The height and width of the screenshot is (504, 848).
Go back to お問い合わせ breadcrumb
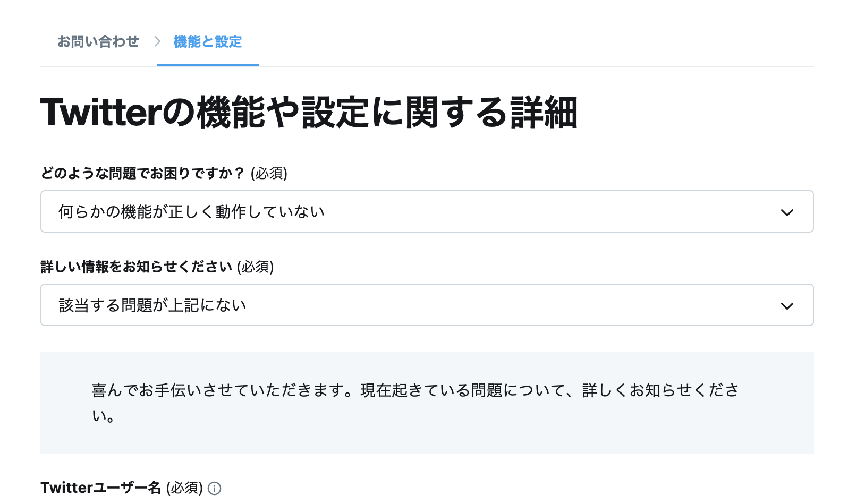(98, 41)
